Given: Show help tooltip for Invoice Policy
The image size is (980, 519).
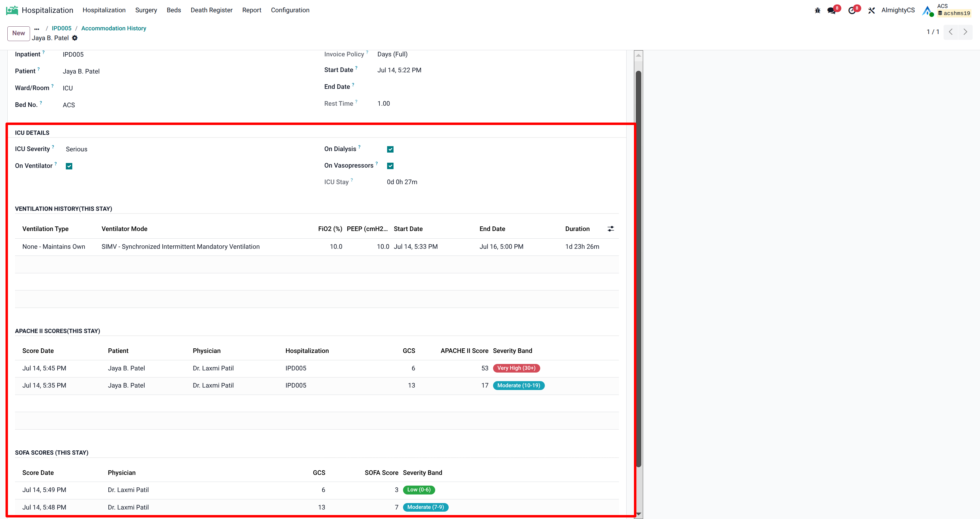Looking at the screenshot, I should tap(367, 52).
